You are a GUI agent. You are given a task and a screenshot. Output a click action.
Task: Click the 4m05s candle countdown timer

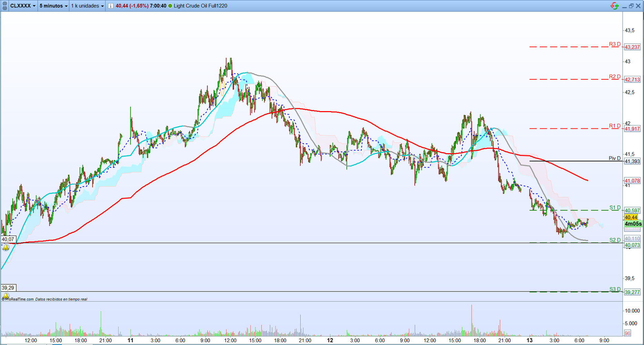coord(633,224)
